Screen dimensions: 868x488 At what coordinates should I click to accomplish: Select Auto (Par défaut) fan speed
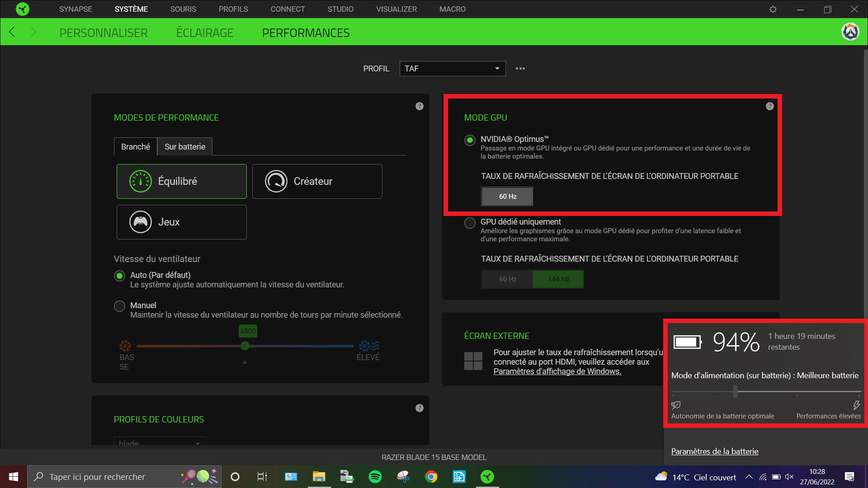pyautogui.click(x=120, y=276)
